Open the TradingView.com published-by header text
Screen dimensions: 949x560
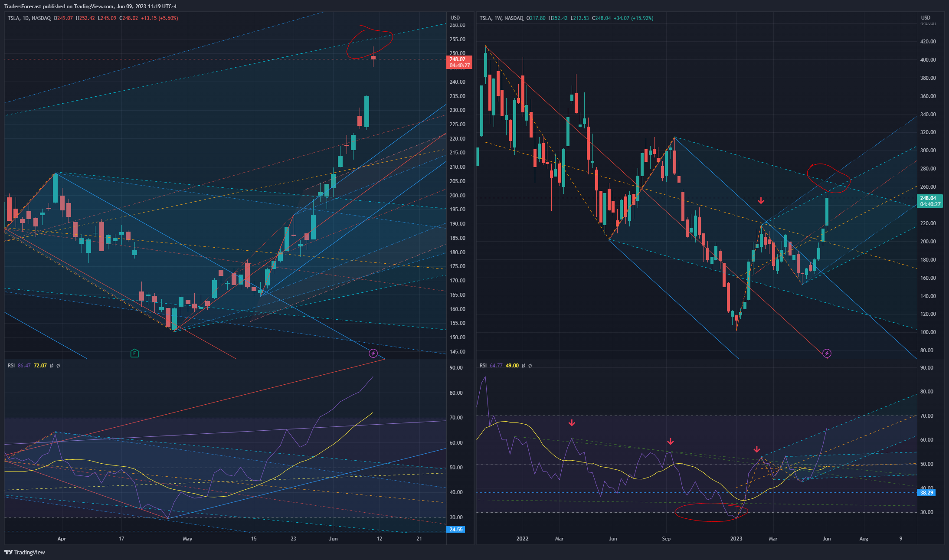click(90, 7)
